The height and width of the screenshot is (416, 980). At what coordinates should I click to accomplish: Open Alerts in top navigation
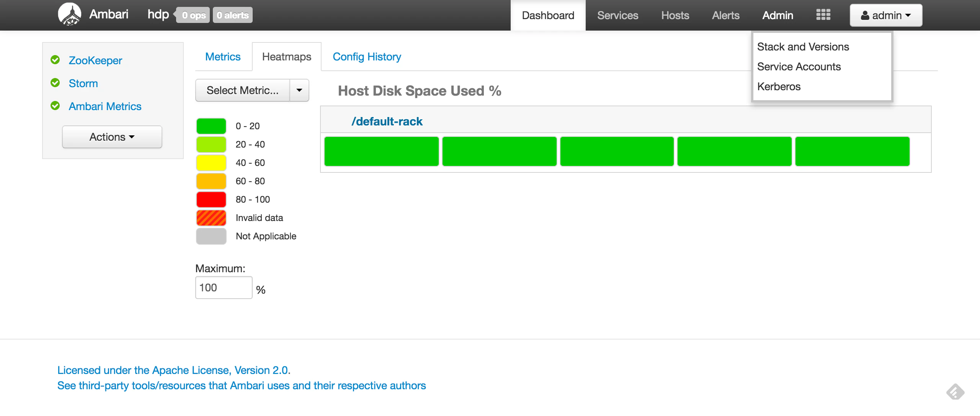click(x=725, y=15)
